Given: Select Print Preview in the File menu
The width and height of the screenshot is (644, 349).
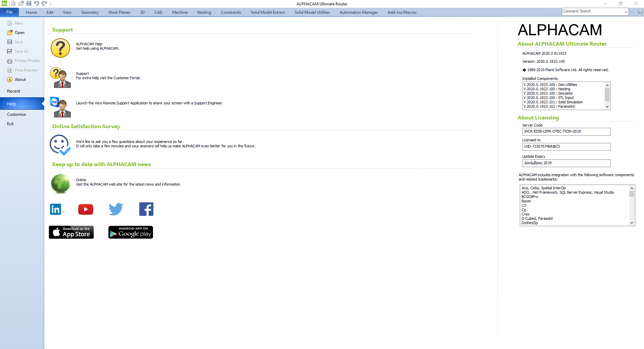Looking at the screenshot, I should (22, 70).
